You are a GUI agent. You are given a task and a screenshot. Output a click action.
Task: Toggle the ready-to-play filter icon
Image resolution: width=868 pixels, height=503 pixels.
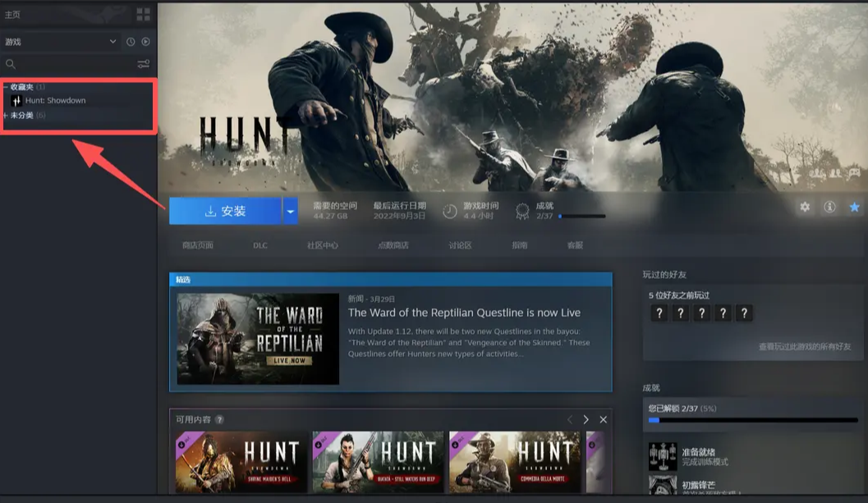tap(145, 42)
